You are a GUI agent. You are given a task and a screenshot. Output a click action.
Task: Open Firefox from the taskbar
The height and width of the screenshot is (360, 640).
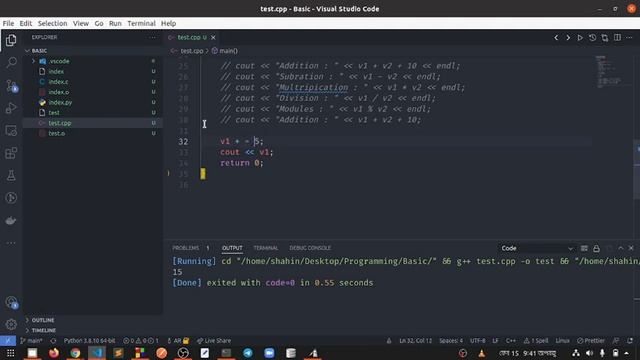53,353
